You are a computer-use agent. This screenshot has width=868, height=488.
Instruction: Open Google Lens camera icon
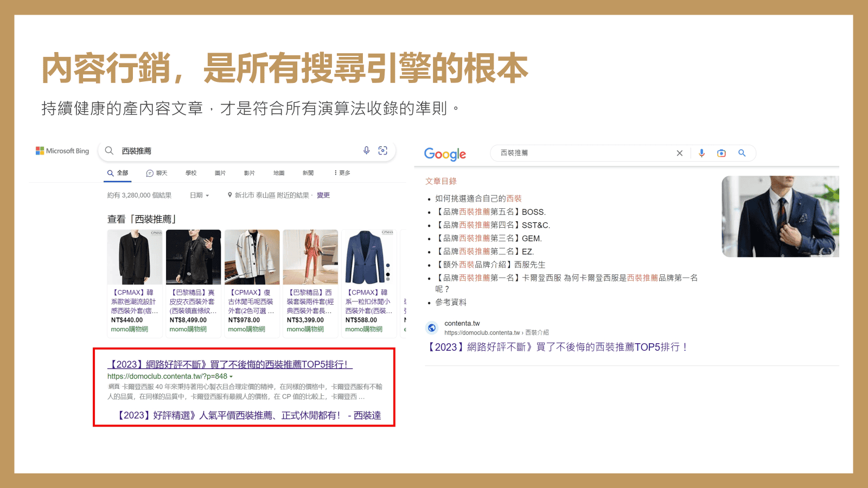pos(722,153)
